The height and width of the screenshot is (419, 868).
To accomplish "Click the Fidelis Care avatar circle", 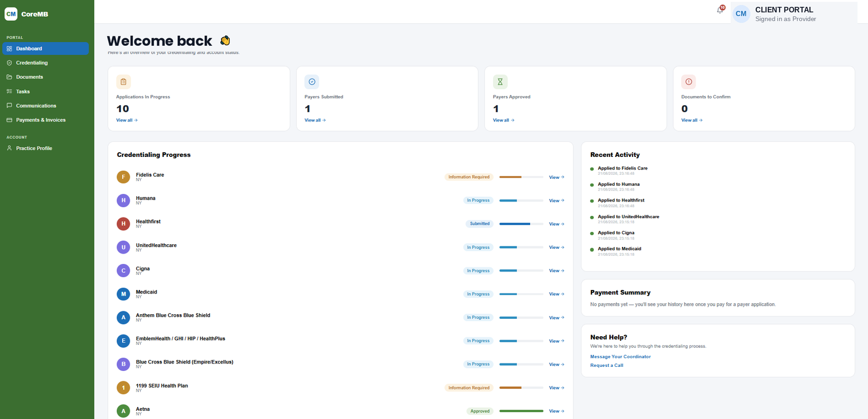I will [x=123, y=177].
